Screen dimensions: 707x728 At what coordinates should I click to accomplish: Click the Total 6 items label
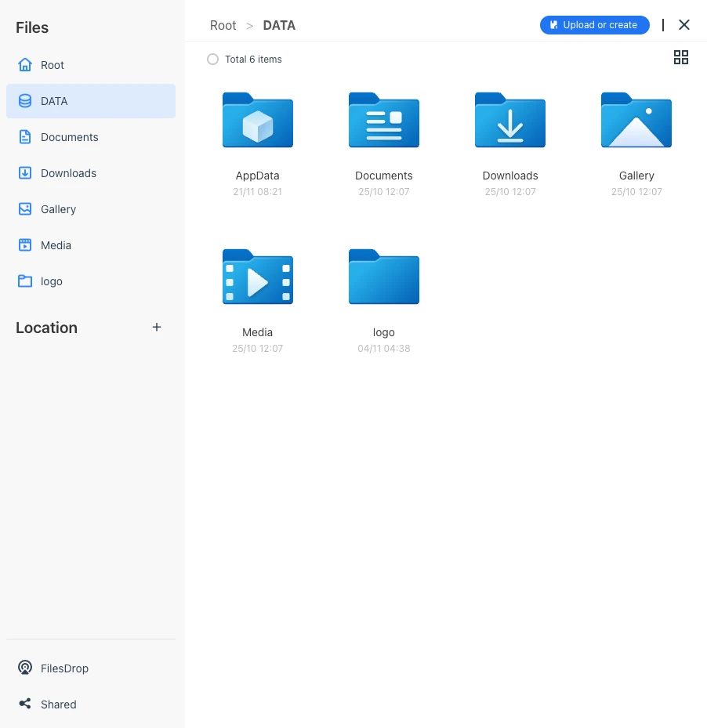click(254, 60)
